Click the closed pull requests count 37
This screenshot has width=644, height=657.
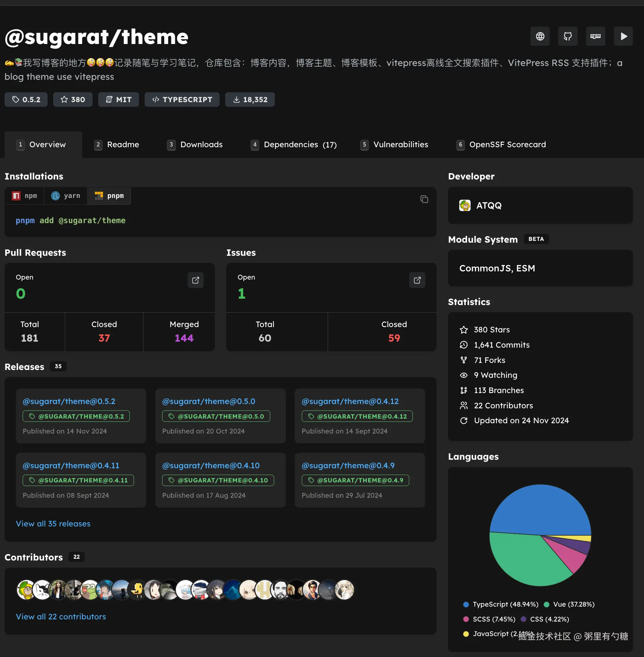point(104,338)
